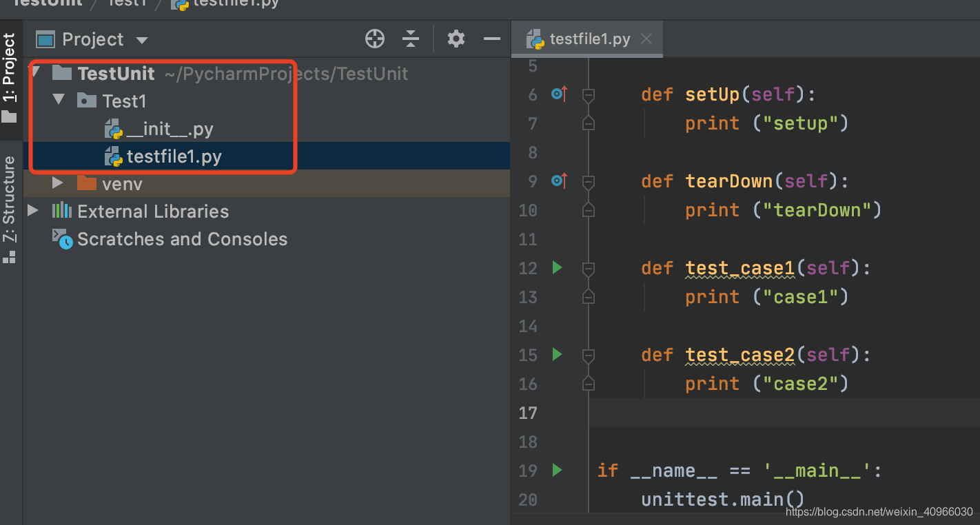Collapse the Test1 package folder

59,100
